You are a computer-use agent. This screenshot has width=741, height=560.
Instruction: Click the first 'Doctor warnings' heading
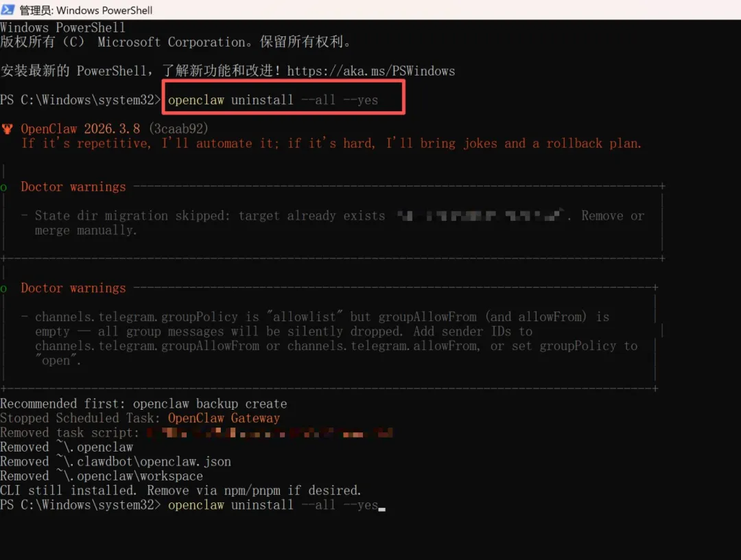click(73, 187)
